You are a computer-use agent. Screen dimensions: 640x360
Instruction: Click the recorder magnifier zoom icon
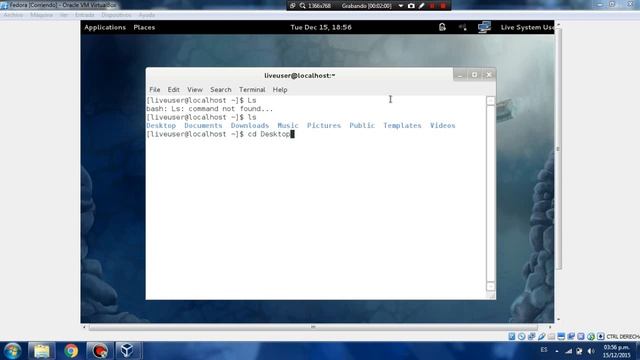(302, 6)
